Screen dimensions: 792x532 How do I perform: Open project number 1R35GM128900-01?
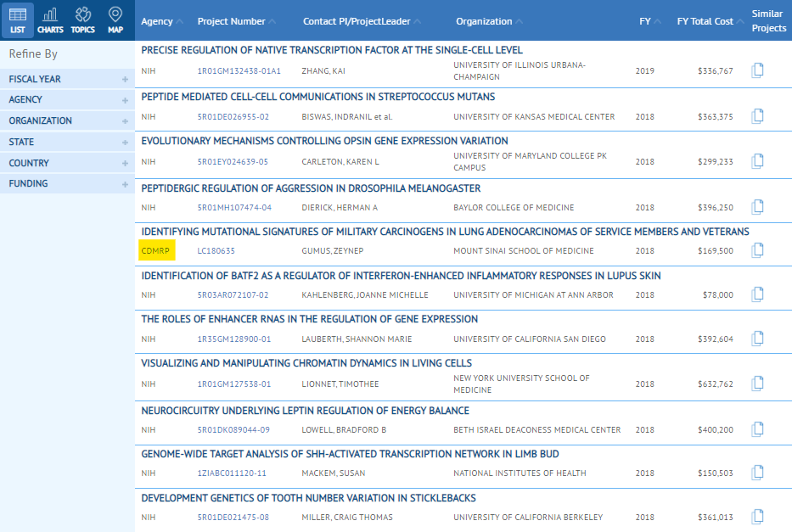click(x=233, y=339)
